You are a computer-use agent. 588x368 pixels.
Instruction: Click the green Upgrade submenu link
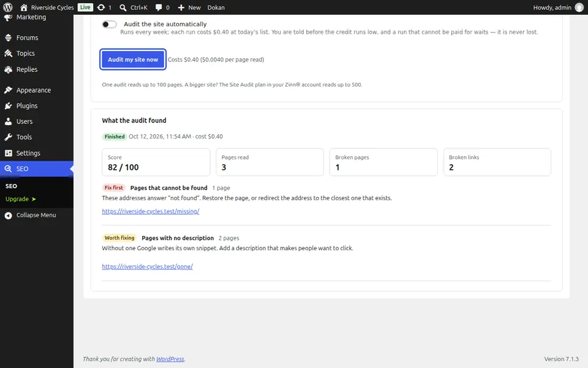21,199
